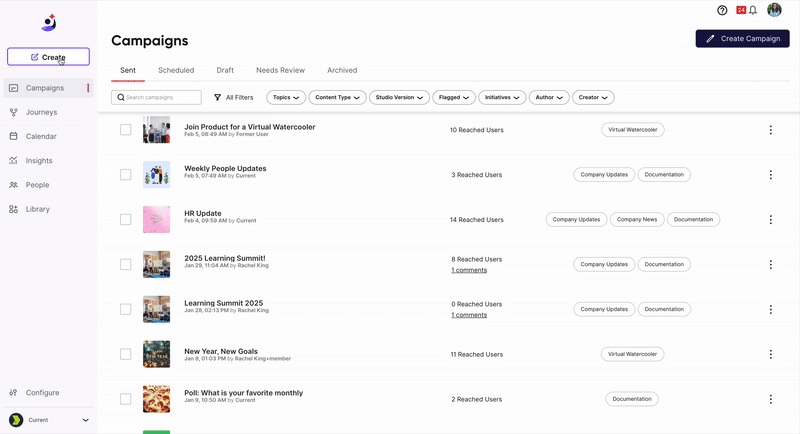Screen dimensions: 800x434
Task: Click '14 Reached Users' on HR Update row
Action: click(x=477, y=220)
